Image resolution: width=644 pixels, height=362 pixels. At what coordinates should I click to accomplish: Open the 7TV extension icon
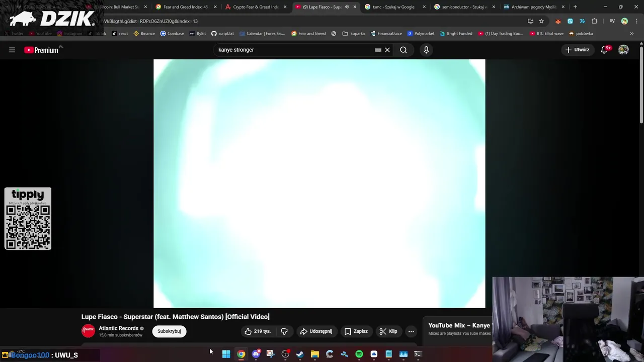pos(582,21)
